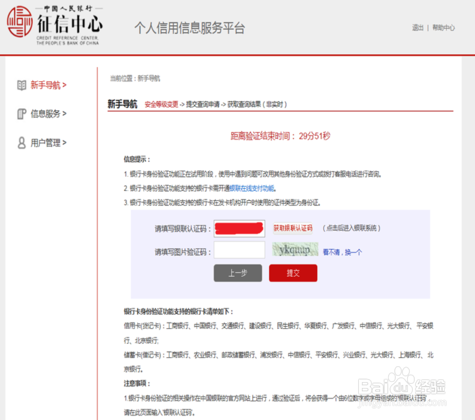The width and height of the screenshot is (475, 420).
Task: Open the 银联在线支付功能 blue link
Action: coord(251,189)
